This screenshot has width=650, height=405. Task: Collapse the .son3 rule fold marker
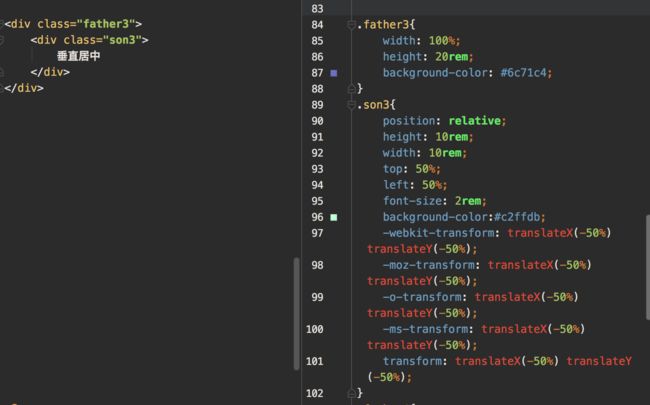tap(351, 105)
